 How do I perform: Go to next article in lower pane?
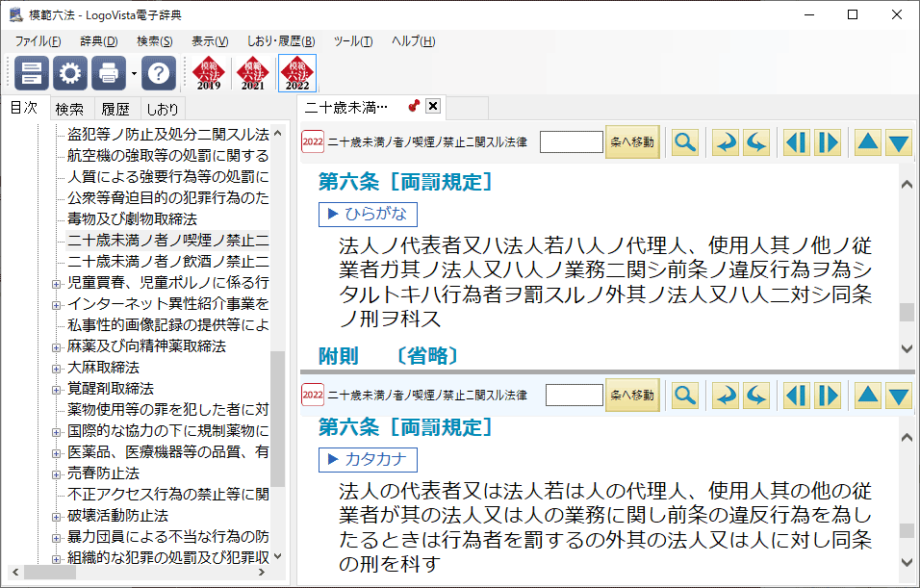coord(828,396)
